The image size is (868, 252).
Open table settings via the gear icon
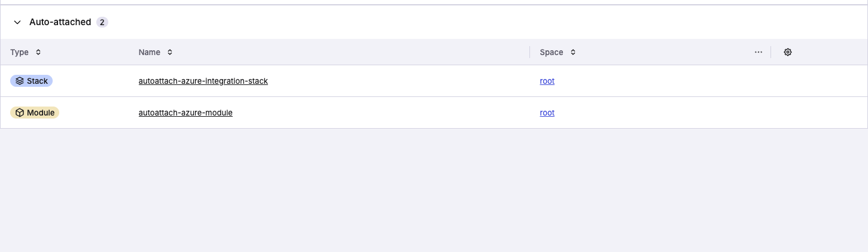coord(788,52)
